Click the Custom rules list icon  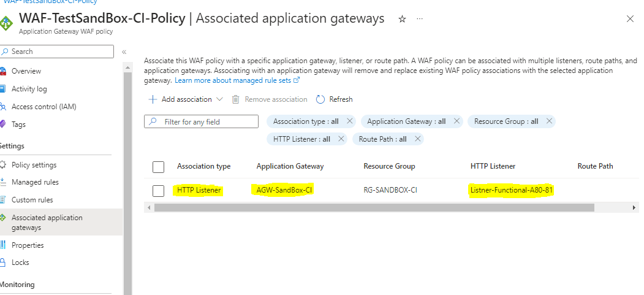[x=3, y=200]
